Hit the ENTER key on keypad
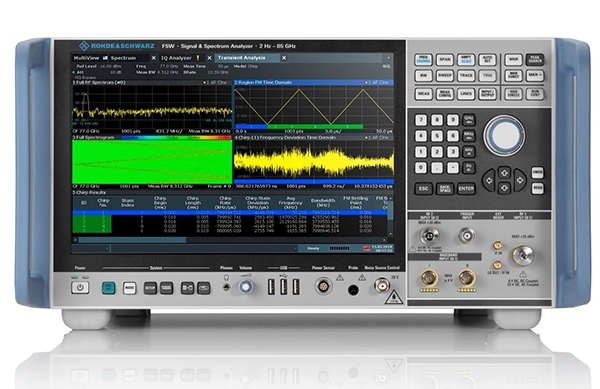Image resolution: width=600 pixels, height=389 pixels. (x=466, y=188)
